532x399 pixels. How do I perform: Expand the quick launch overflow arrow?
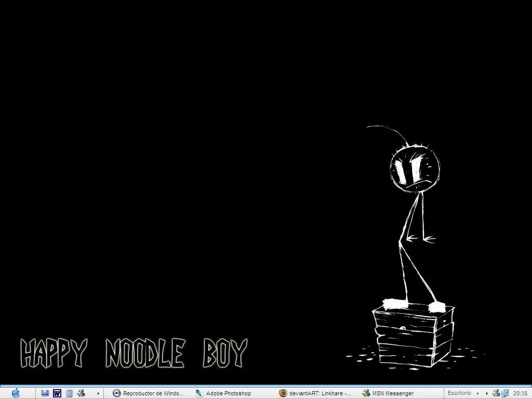[x=98, y=393]
